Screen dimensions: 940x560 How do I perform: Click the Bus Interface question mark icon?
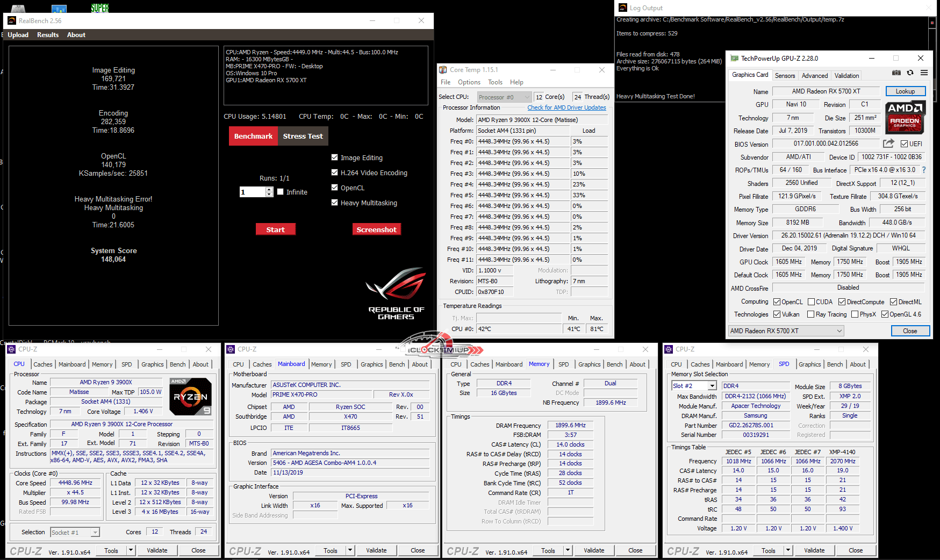tap(924, 170)
